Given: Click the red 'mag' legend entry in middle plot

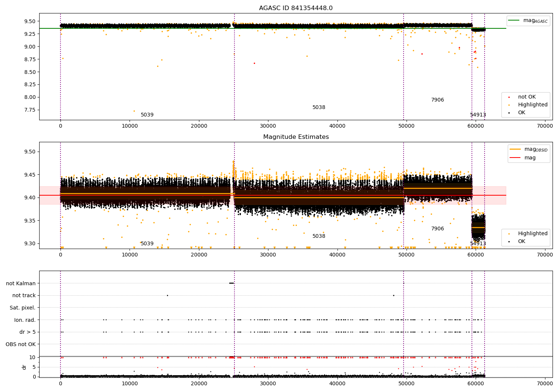Looking at the screenshot, I should click(523, 158).
